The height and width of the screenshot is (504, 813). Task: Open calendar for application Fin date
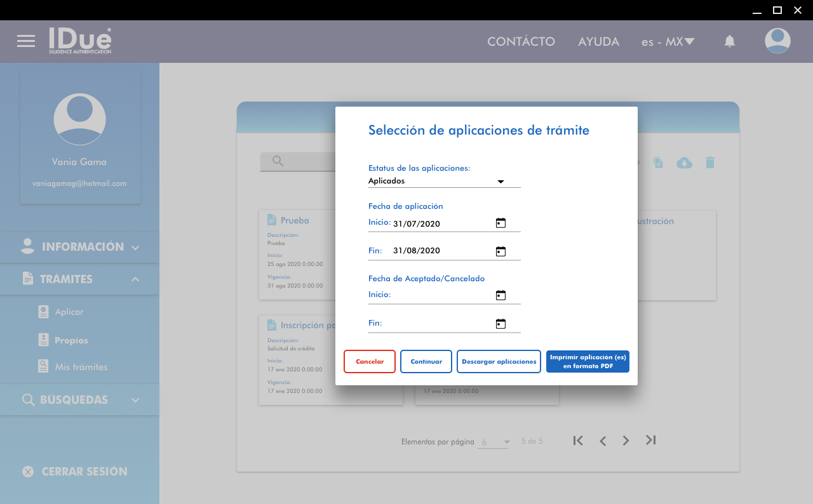501,251
